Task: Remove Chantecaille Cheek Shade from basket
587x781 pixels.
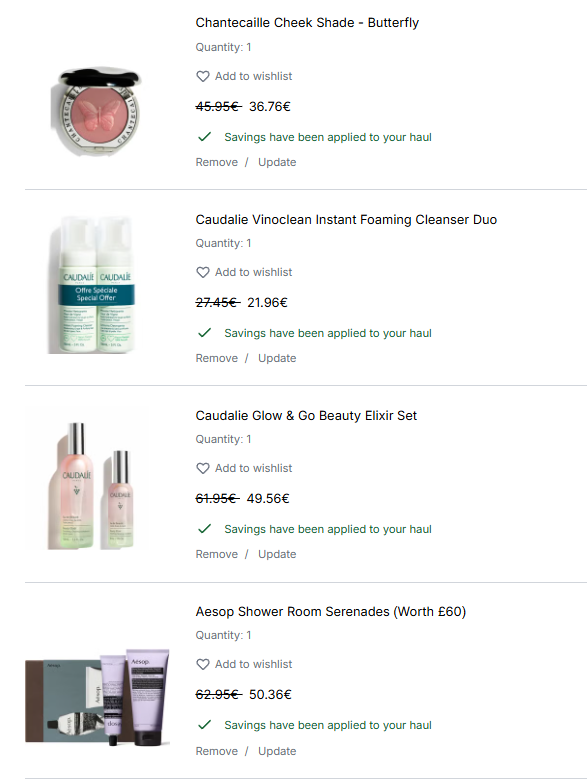Action: 217,162
